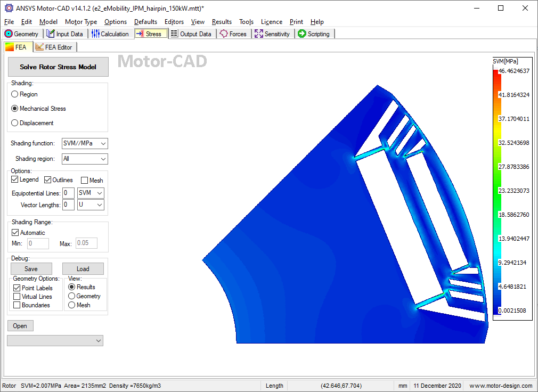
Task: Open the Tools menu
Action: tap(246, 22)
